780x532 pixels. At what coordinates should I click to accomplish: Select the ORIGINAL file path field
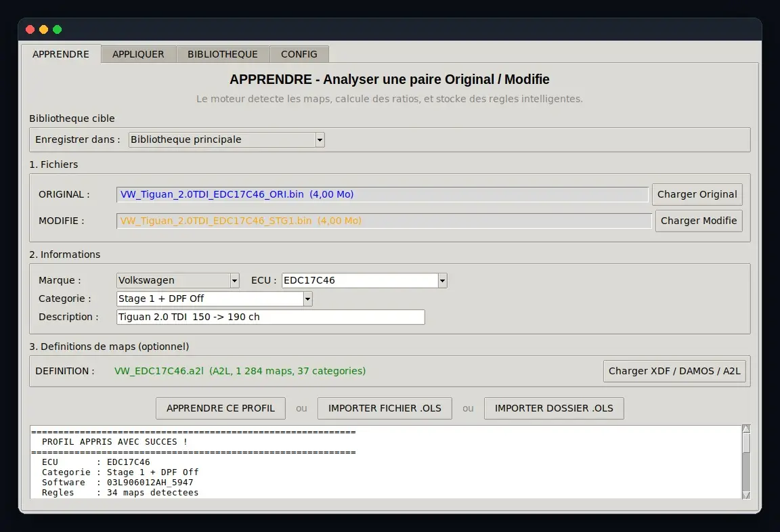click(382, 194)
